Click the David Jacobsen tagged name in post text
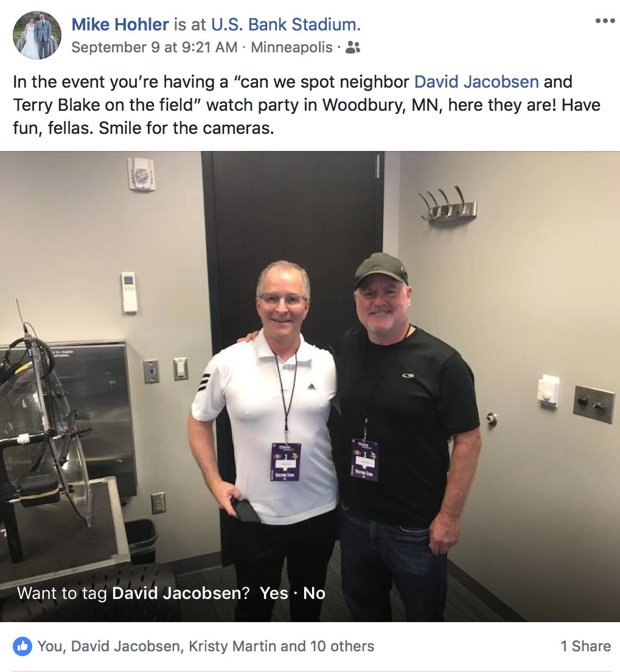The height and width of the screenshot is (672, 620). coord(476,82)
